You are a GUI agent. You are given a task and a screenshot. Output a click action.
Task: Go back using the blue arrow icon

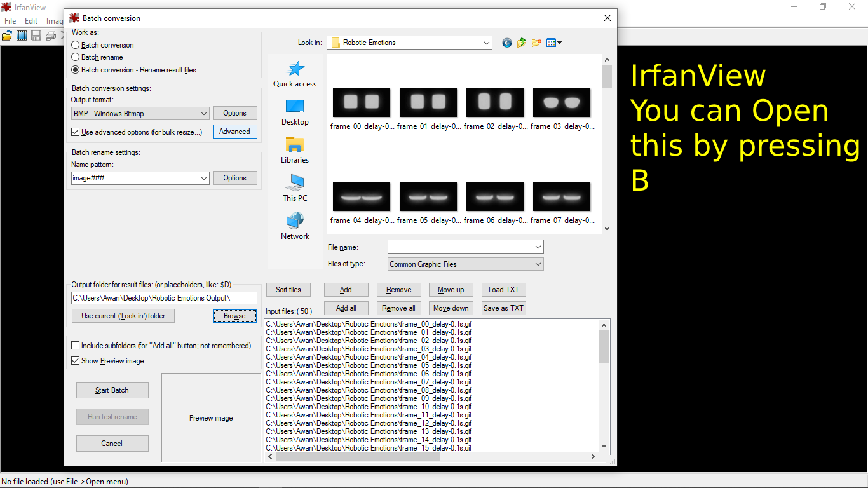(506, 43)
